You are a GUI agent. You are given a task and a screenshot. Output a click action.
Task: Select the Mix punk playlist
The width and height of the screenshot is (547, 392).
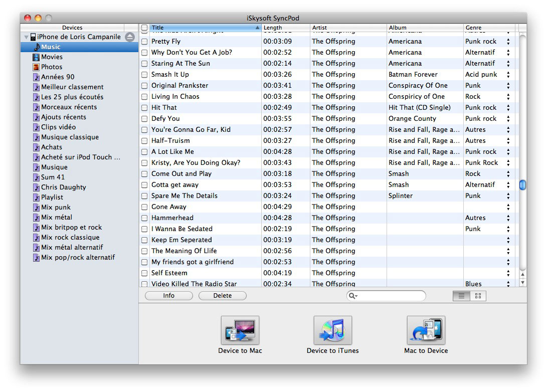56,208
